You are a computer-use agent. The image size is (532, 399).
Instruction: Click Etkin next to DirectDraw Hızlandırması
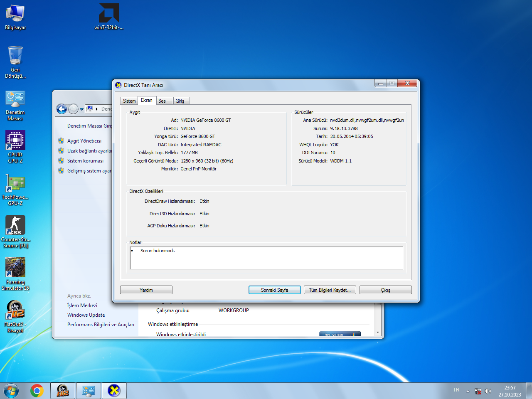(x=204, y=201)
